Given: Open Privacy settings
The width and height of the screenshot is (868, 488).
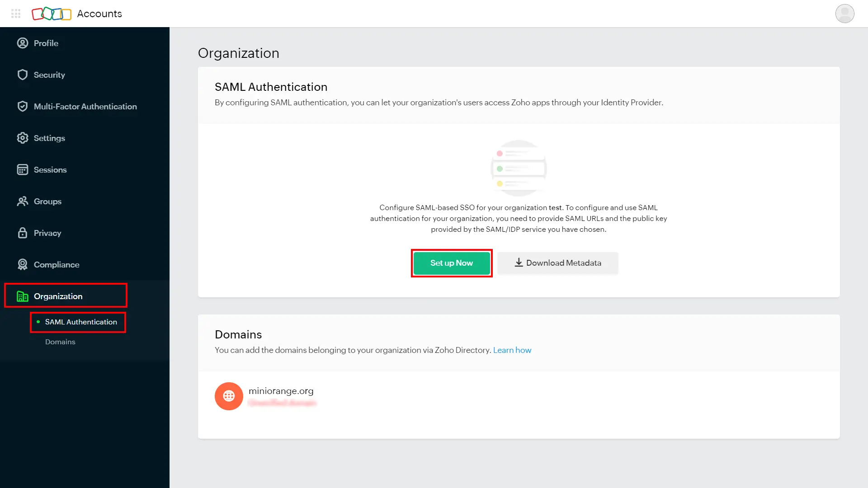Looking at the screenshot, I should tap(47, 232).
